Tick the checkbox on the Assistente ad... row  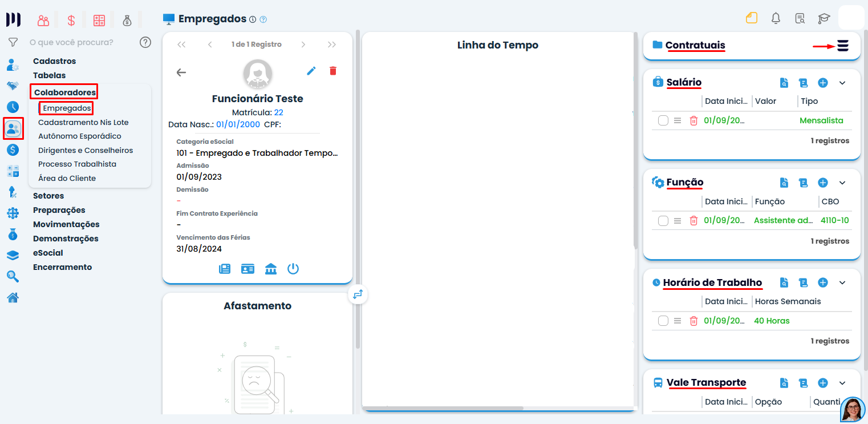663,220
